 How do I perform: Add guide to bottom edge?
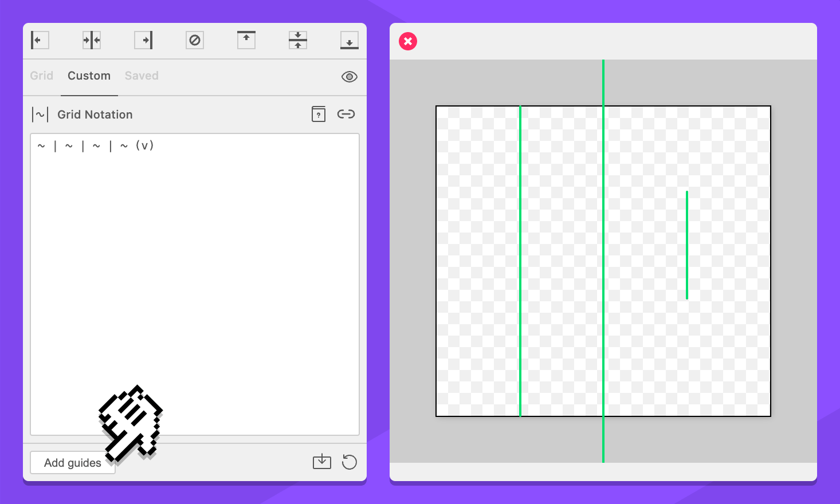(350, 40)
